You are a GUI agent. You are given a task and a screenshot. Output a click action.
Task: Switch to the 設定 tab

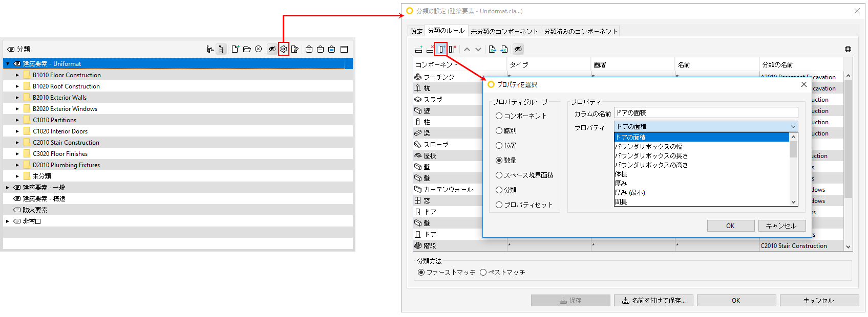(416, 31)
